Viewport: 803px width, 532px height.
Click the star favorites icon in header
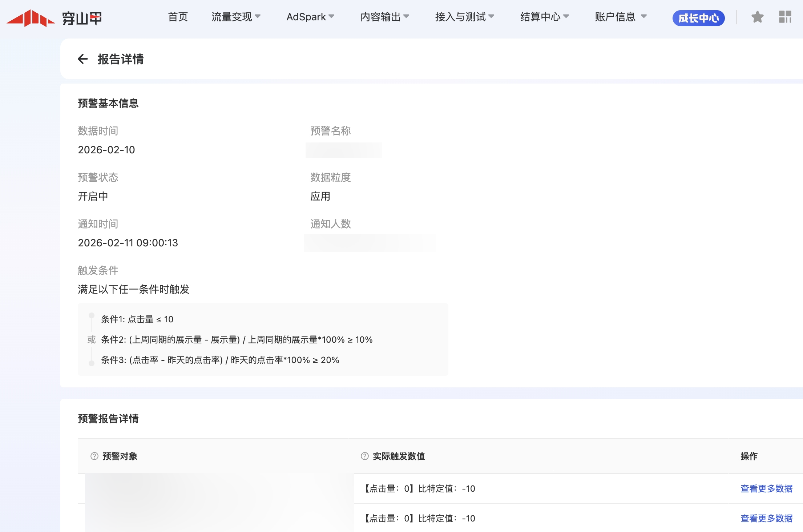coord(757,17)
